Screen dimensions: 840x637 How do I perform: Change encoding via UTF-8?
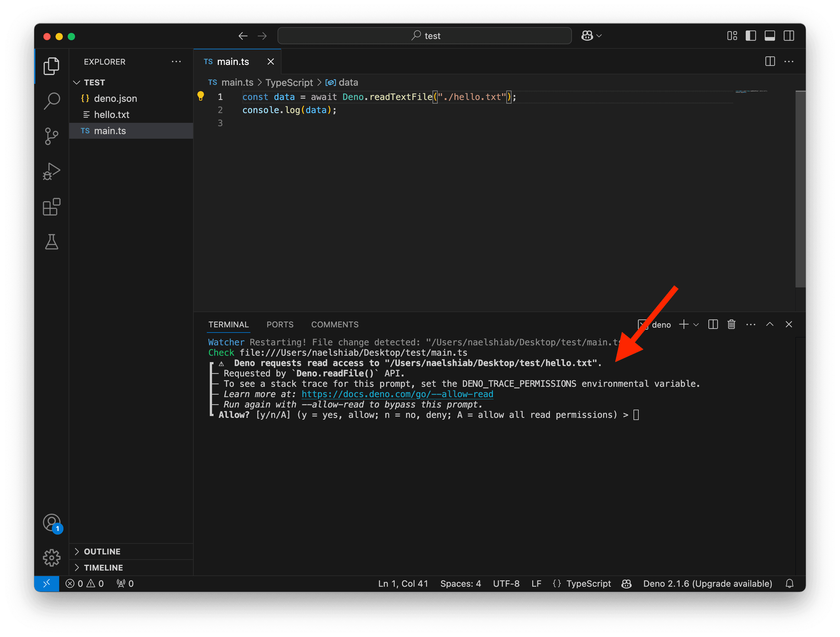coord(506,583)
